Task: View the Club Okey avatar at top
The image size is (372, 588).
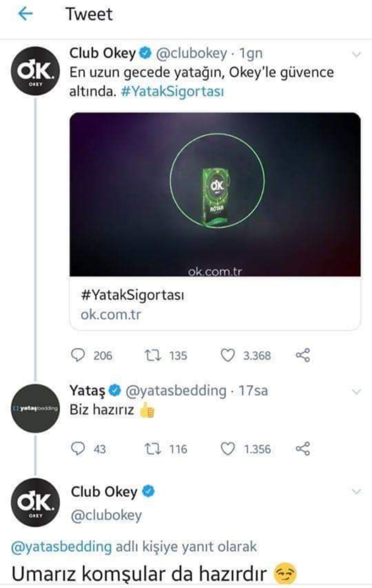Action: coord(35,71)
